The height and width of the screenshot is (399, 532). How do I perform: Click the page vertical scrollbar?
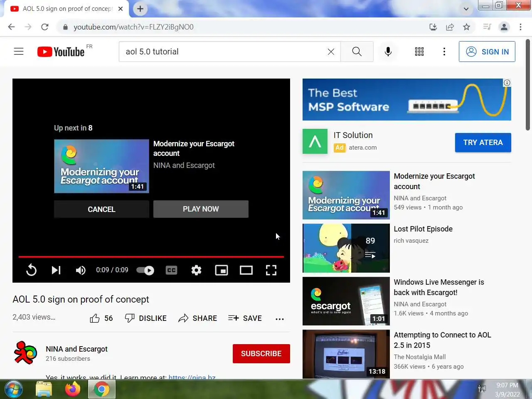tap(528, 85)
